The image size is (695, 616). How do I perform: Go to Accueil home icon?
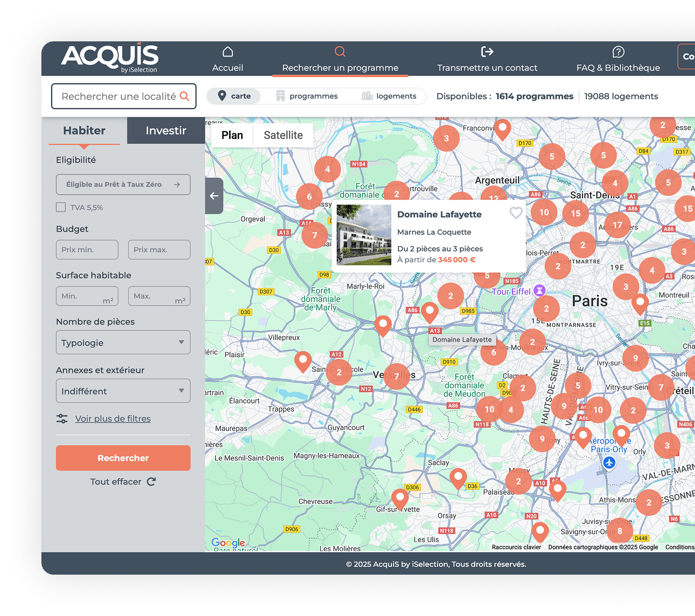[x=228, y=52]
